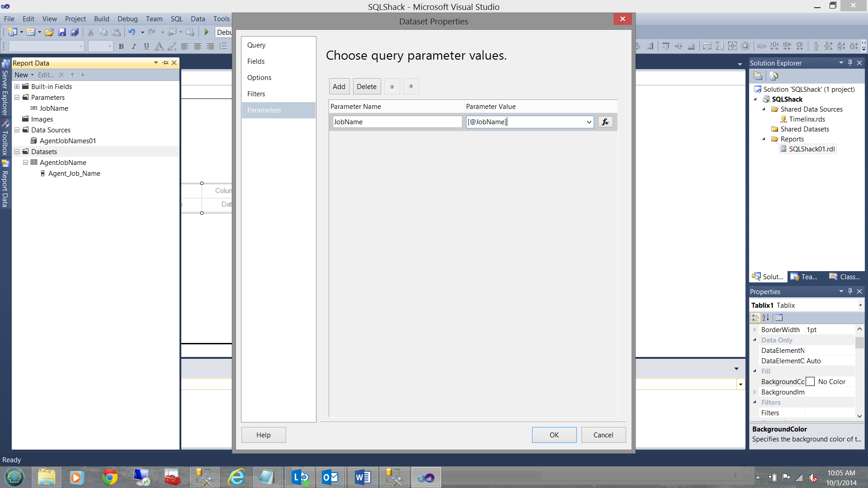This screenshot has height=488, width=868.
Task: Open the Build menu
Action: [x=101, y=19]
